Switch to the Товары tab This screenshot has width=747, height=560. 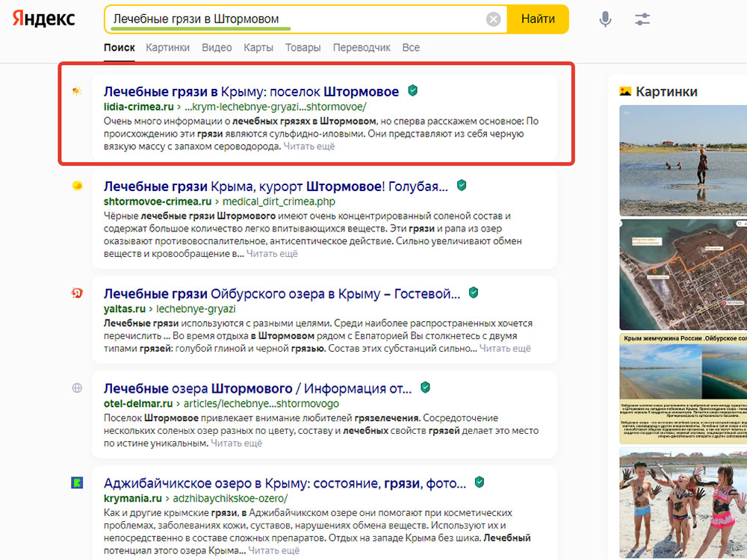click(x=303, y=48)
